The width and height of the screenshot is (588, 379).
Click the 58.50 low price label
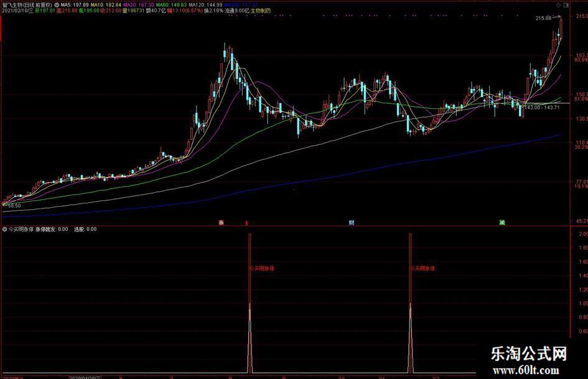[14, 205]
